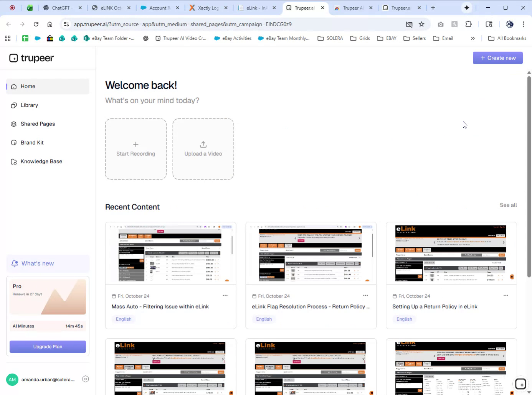Click the page vertical scrollbar
Image resolution: width=532 pixels, height=395 pixels.
pos(529,177)
